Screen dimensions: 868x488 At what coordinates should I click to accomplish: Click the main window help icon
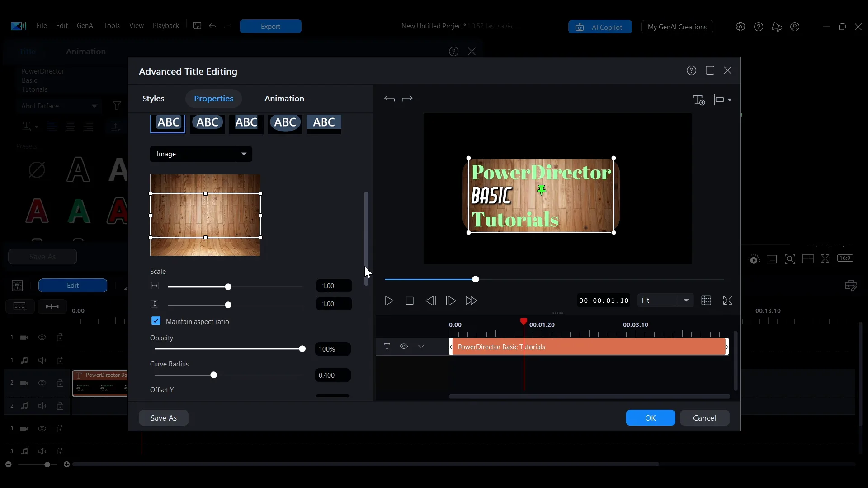pos(759,27)
